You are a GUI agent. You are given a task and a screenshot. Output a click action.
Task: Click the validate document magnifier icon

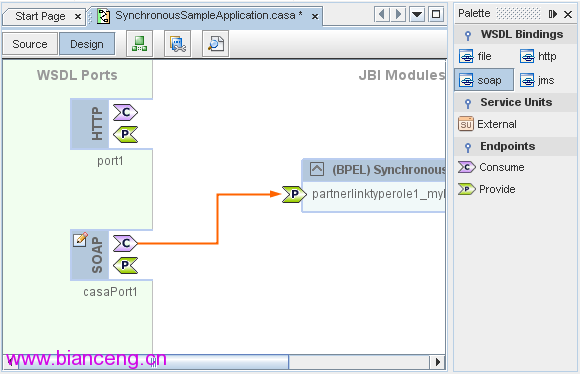tap(216, 44)
